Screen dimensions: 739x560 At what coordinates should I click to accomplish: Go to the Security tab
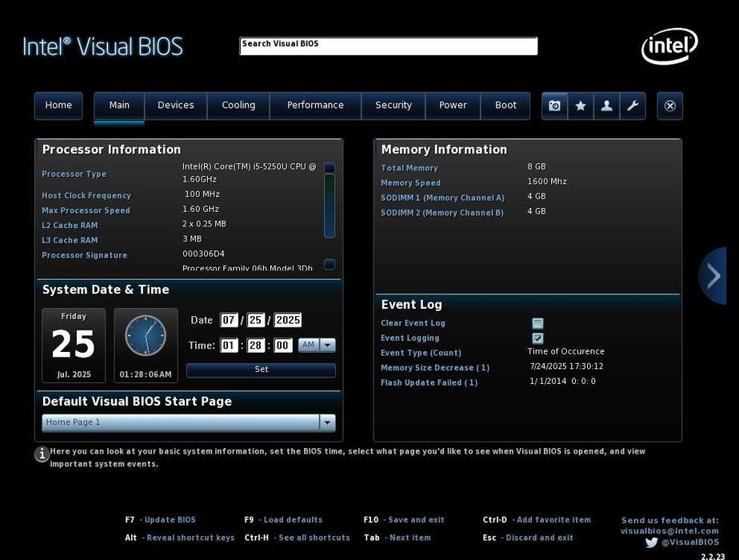pos(393,106)
